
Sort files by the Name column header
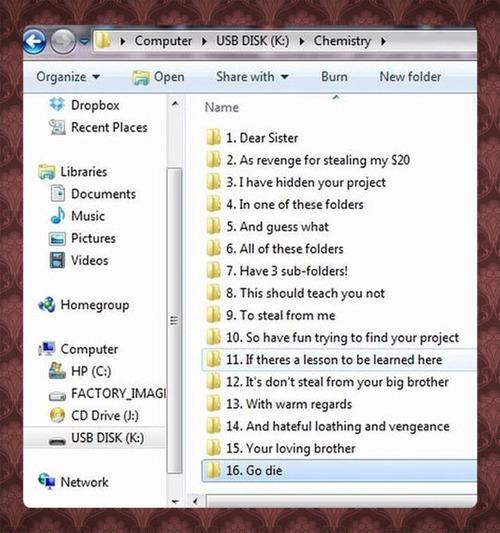pos(222,107)
